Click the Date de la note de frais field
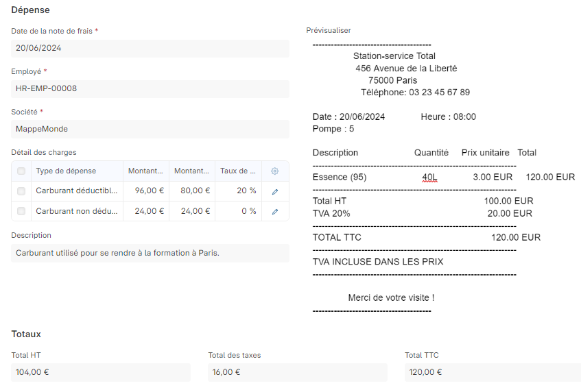The width and height of the screenshot is (581, 392). tap(150, 49)
